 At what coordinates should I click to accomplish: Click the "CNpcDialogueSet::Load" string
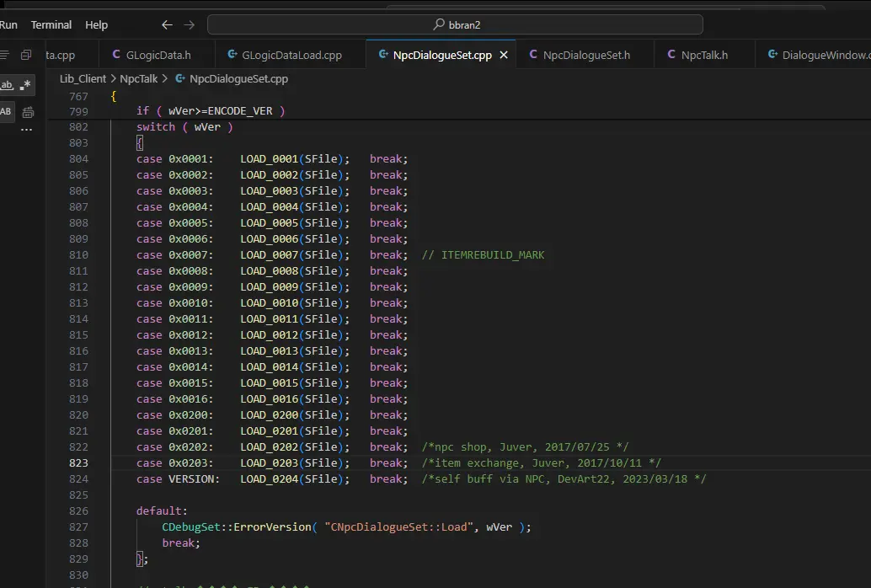point(398,527)
